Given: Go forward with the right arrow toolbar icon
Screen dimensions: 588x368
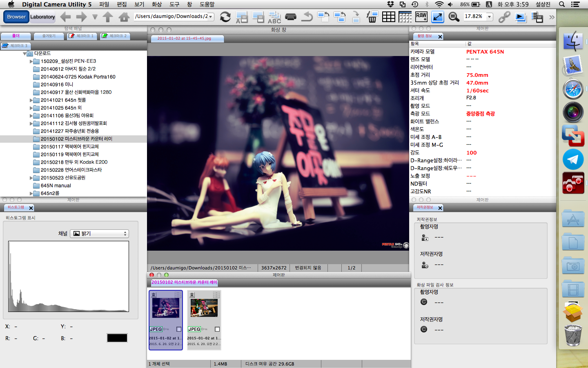Looking at the screenshot, I should click(x=81, y=17).
